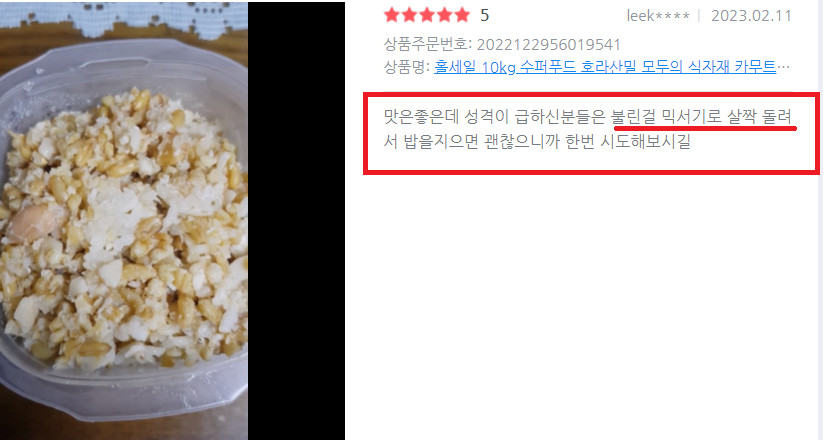This screenshot has width=831, height=440.
Task: Click the lace doily at photo top
Action: 123,16
